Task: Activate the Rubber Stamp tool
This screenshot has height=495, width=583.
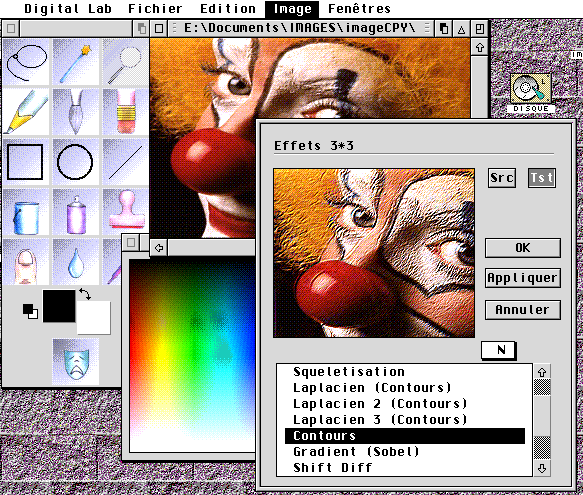Action: 126,212
